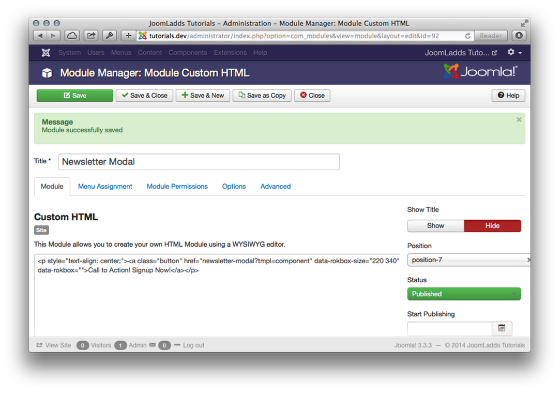Open iCloud tabs cloud icon

[x=72, y=36]
